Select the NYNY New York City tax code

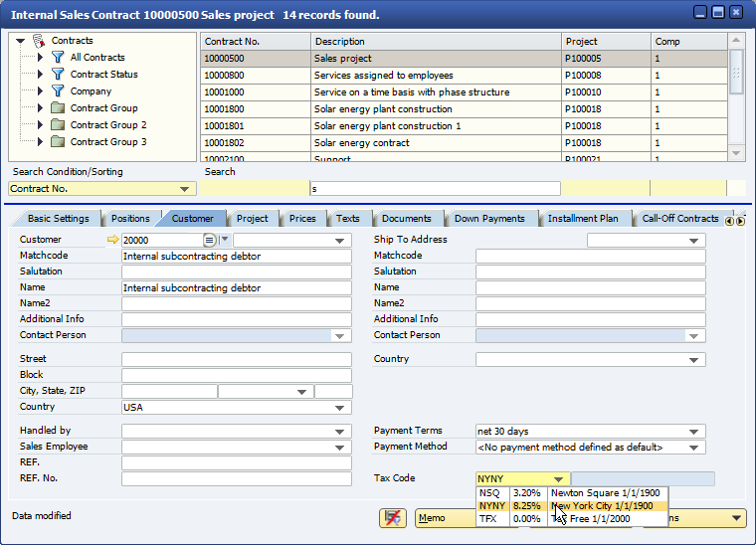click(x=572, y=506)
